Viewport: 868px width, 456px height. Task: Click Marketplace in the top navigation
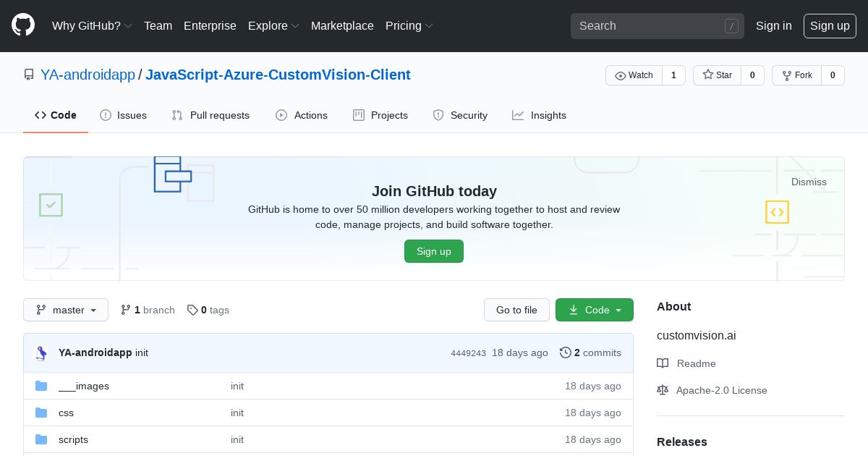tap(342, 25)
